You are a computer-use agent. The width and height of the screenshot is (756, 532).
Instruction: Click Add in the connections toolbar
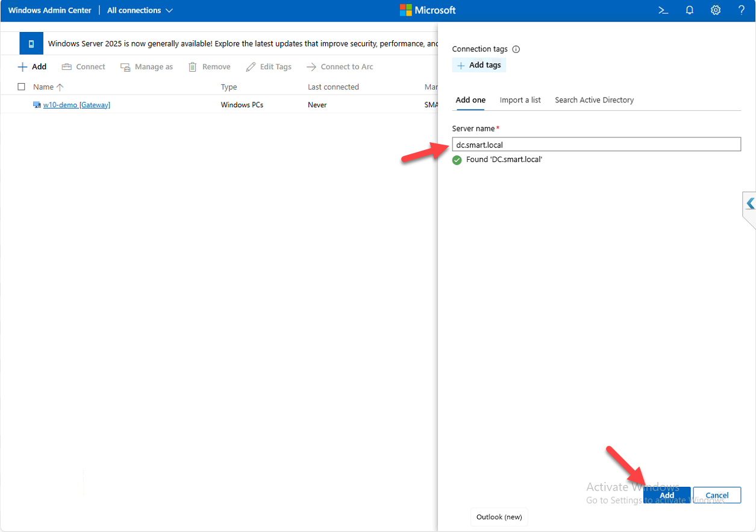(32, 67)
